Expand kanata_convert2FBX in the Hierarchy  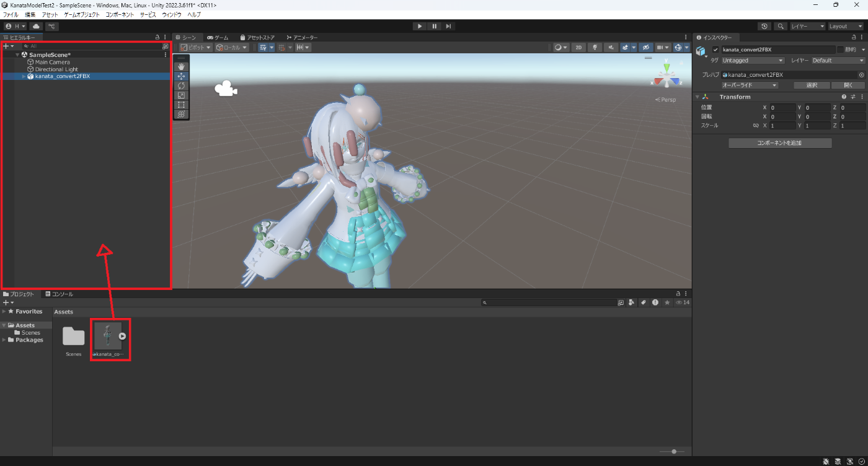[24, 76]
